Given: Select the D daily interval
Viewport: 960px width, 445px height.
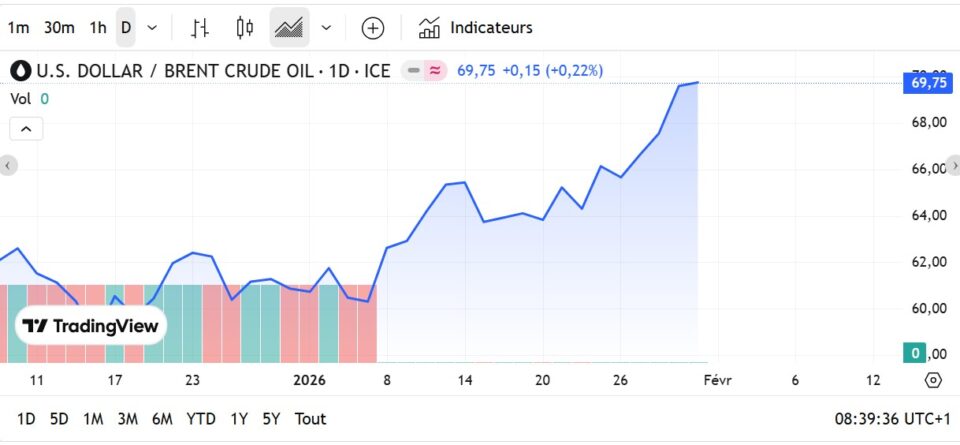Looking at the screenshot, I should coord(126,28).
